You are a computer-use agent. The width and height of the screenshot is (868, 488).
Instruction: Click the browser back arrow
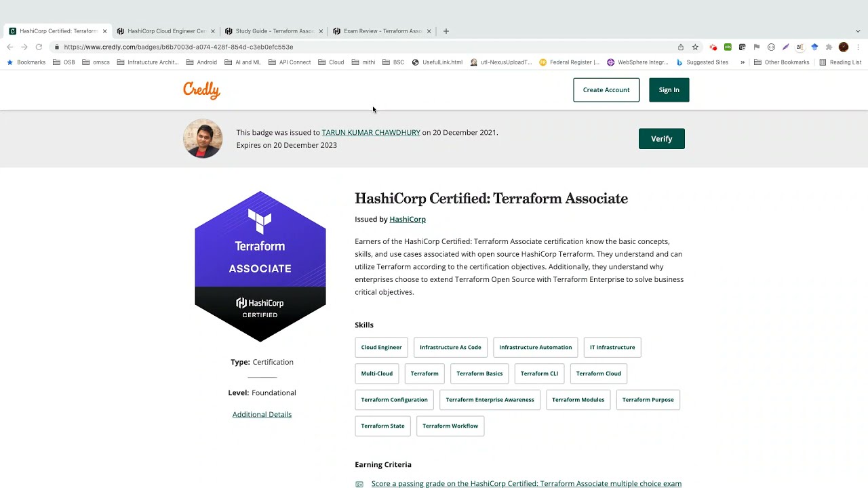coord(9,47)
